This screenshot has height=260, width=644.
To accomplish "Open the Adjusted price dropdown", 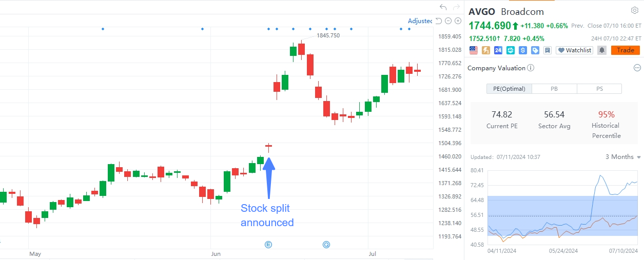I will pos(420,21).
